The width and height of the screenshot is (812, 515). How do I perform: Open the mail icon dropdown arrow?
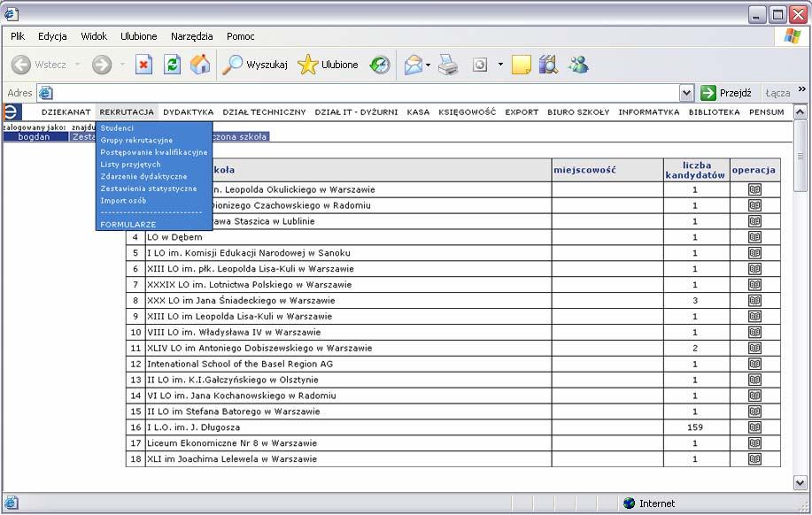(x=428, y=65)
